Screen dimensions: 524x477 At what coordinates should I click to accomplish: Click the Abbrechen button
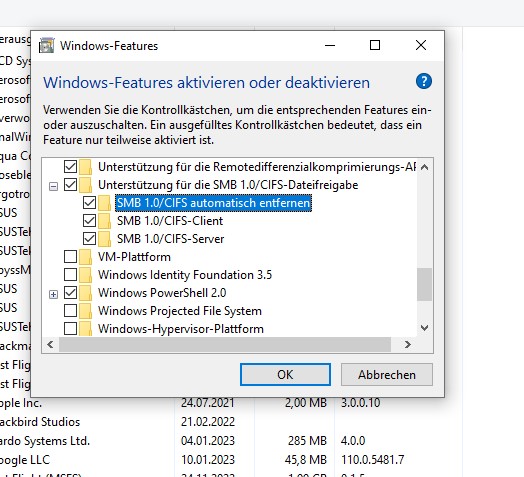pyautogui.click(x=387, y=375)
